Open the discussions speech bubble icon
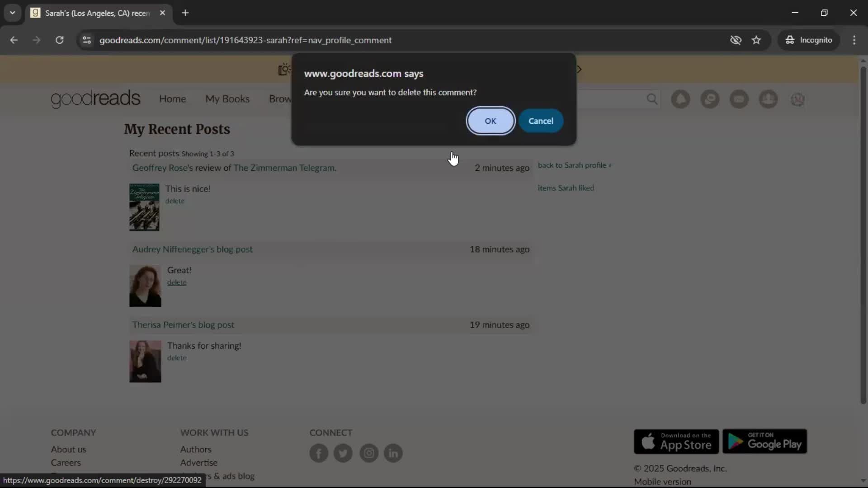Screen dimensions: 868x488 710,99
